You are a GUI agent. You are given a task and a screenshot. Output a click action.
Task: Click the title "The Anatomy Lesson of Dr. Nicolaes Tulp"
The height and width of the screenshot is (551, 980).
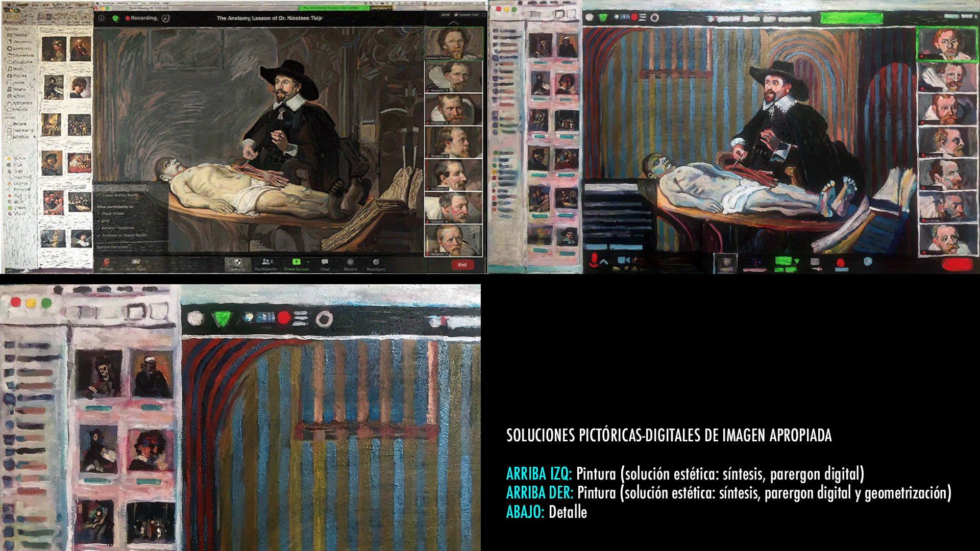pyautogui.click(x=269, y=18)
